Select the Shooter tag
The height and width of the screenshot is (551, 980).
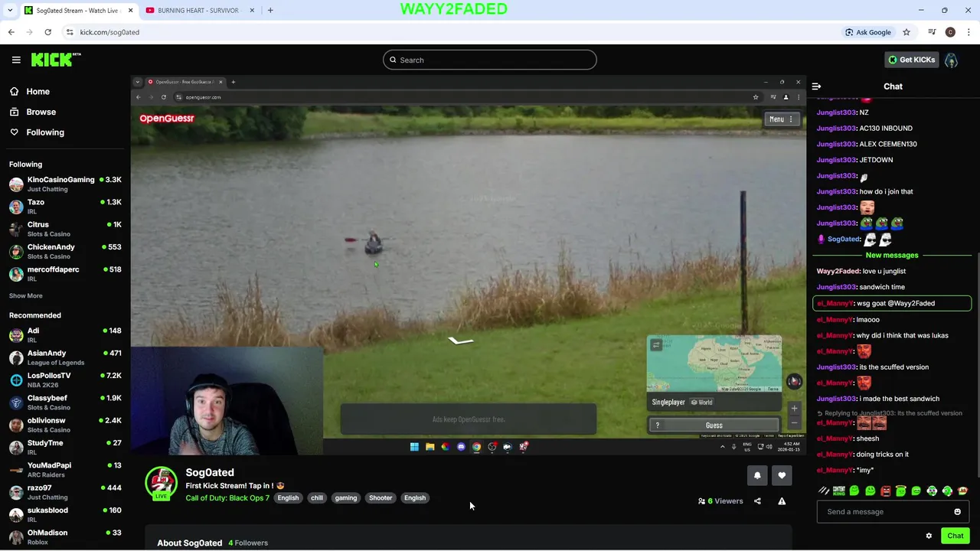[381, 498]
